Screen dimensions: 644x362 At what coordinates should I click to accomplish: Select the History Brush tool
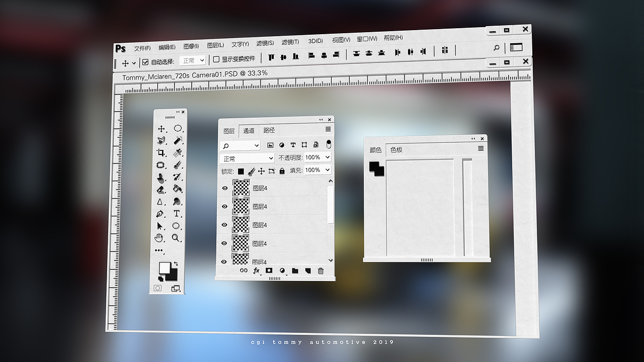click(x=177, y=177)
